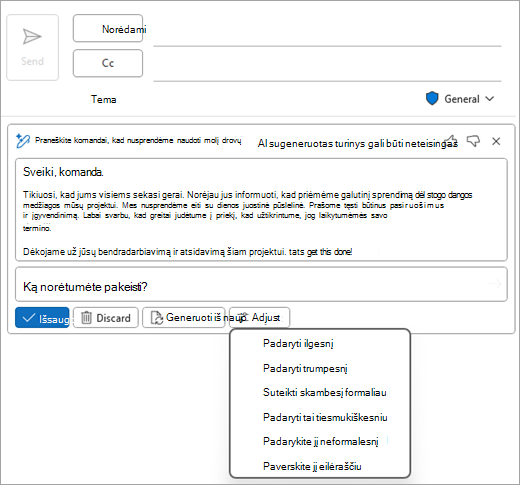Image resolution: width=520 pixels, height=485 pixels.
Task: Click the Išsaugoti keep button
Action: [42, 318]
